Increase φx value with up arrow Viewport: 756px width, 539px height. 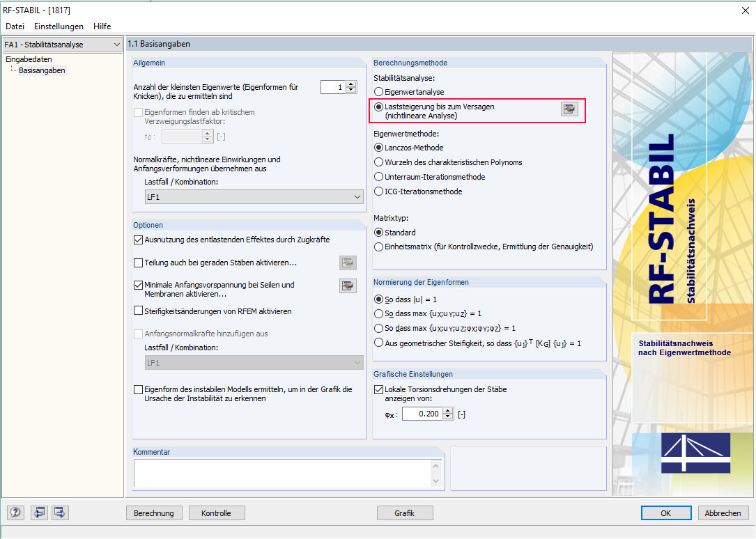(449, 410)
